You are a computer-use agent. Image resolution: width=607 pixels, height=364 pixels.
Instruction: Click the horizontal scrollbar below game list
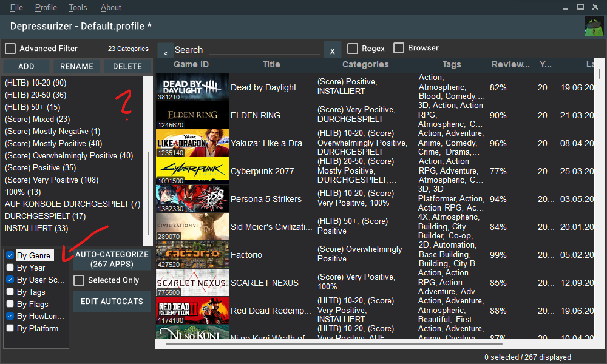coord(334,344)
